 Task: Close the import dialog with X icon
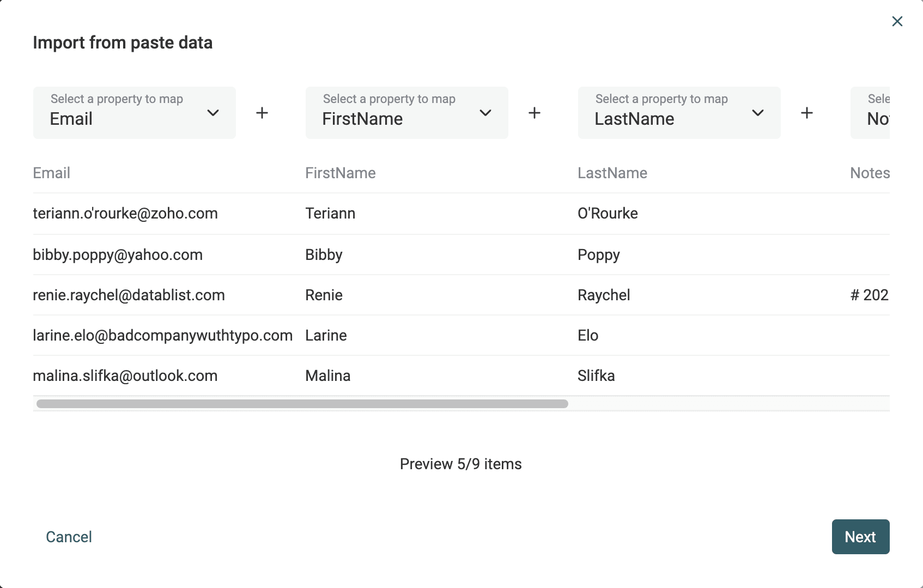[x=897, y=21]
